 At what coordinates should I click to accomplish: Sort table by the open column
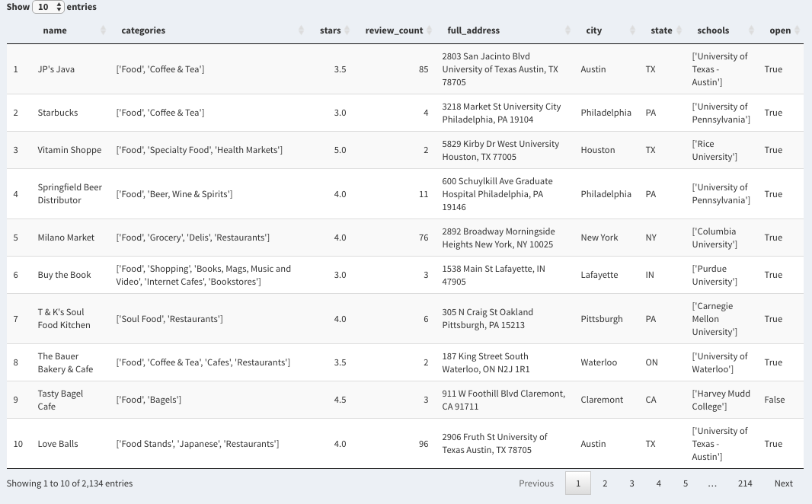click(782, 30)
